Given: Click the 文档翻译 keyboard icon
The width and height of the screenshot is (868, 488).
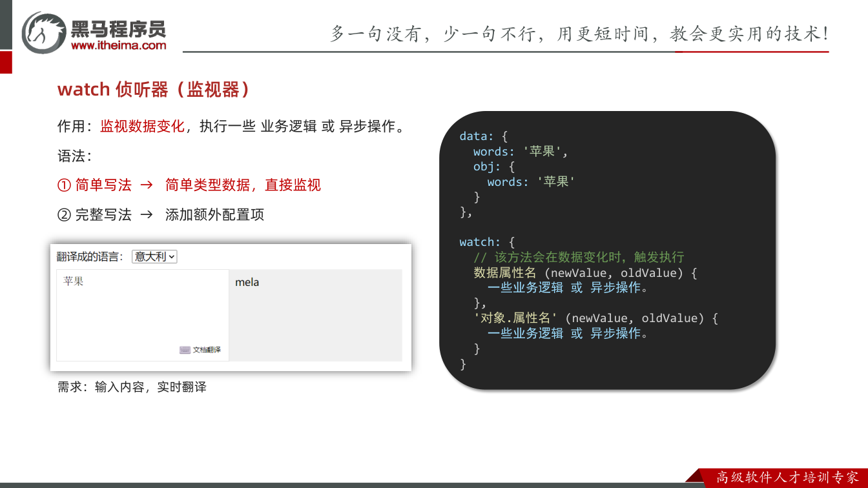Looking at the screenshot, I should click(185, 350).
